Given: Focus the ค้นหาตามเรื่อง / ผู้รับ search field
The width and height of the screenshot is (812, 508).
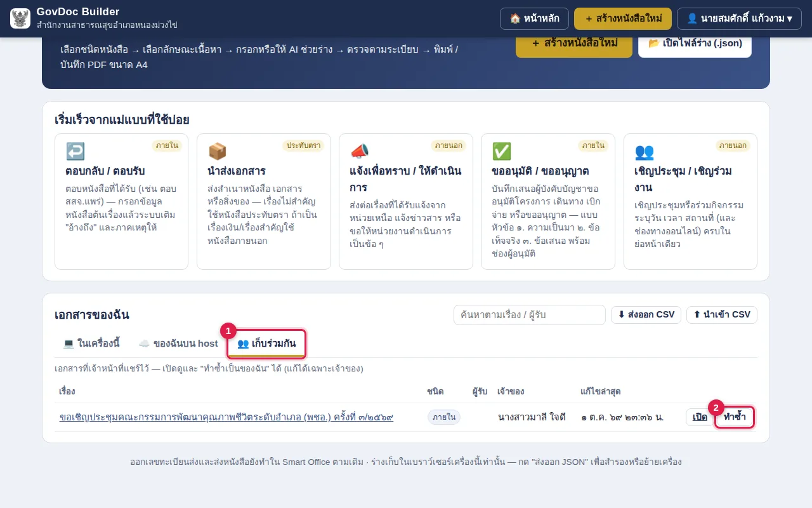Looking at the screenshot, I should [x=530, y=315].
